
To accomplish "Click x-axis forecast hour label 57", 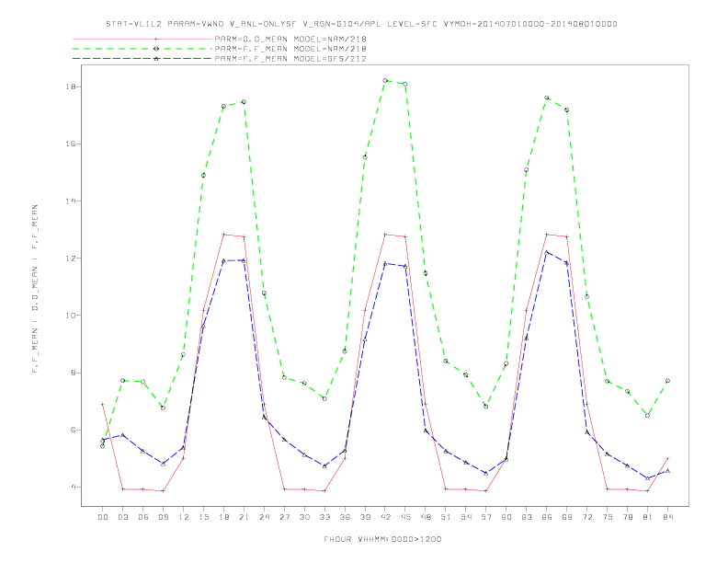I will [486, 517].
